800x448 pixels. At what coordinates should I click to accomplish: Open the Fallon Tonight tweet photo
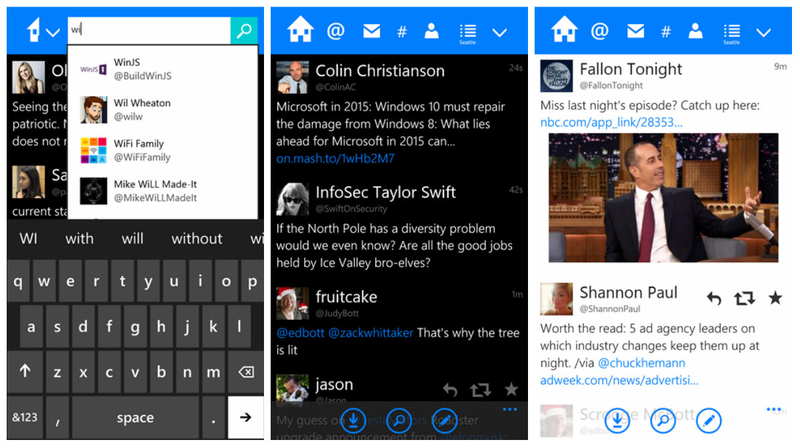pos(663,197)
